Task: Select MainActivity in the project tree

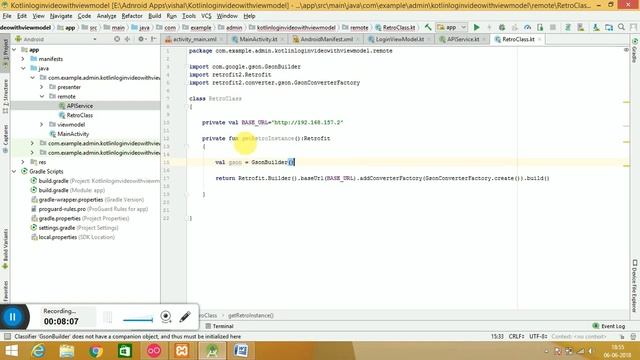Action: (73, 134)
